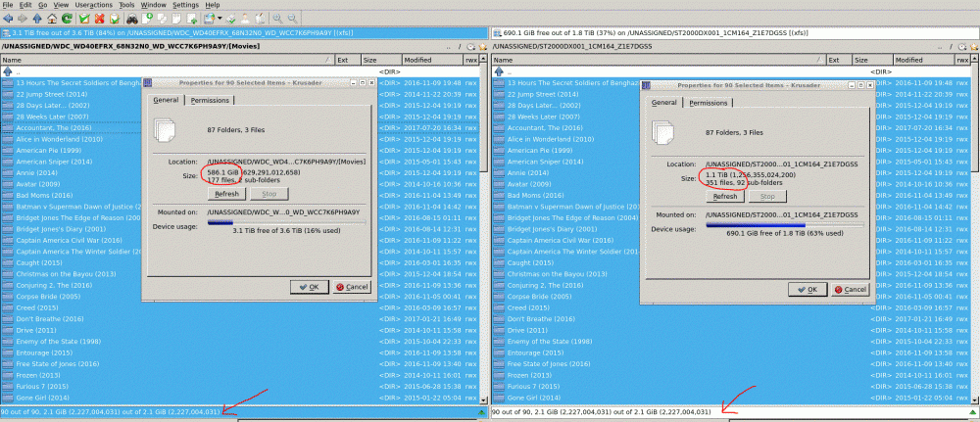Open the binoculars Search toolbar icon
The width and height of the screenshot is (980, 422).
132,18
